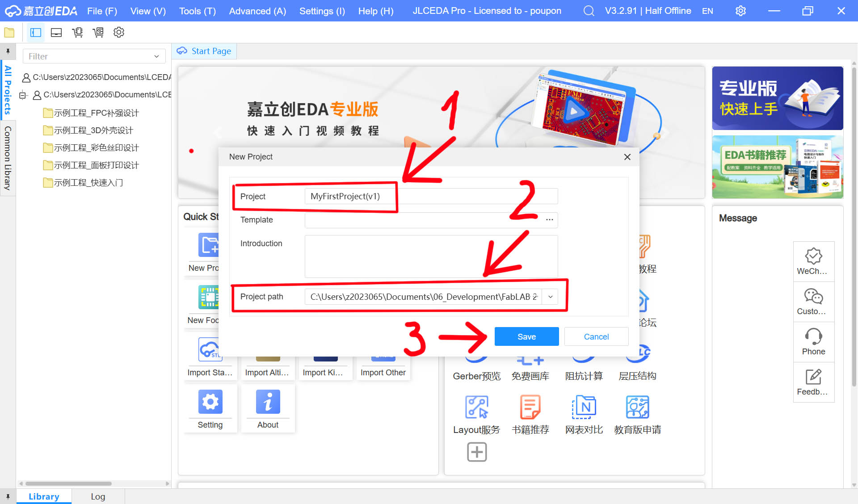
Task: Click the Phone support headset icon
Action: [x=813, y=337]
